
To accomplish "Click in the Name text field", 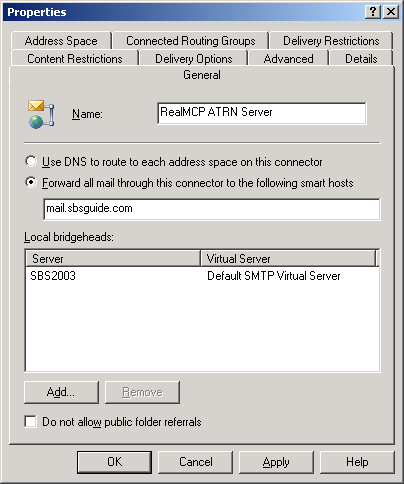I will click(262, 113).
